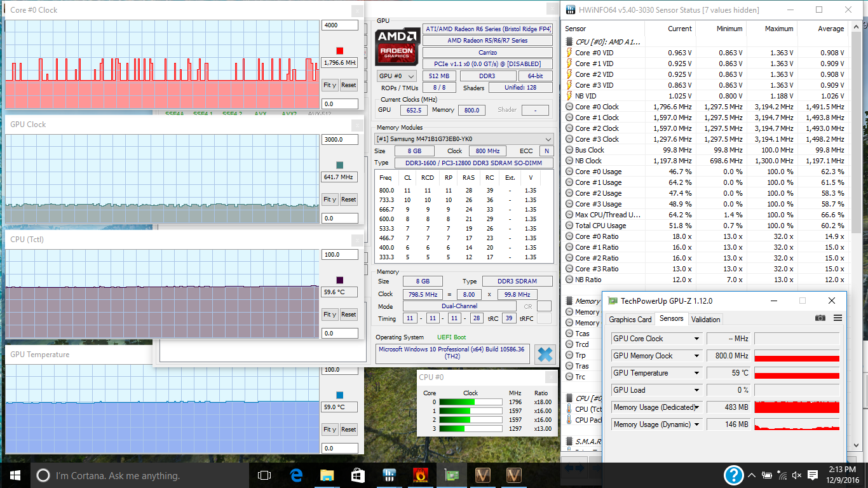Open the Windows Start menu
Screen dimensions: 868x488
[x=15, y=475]
